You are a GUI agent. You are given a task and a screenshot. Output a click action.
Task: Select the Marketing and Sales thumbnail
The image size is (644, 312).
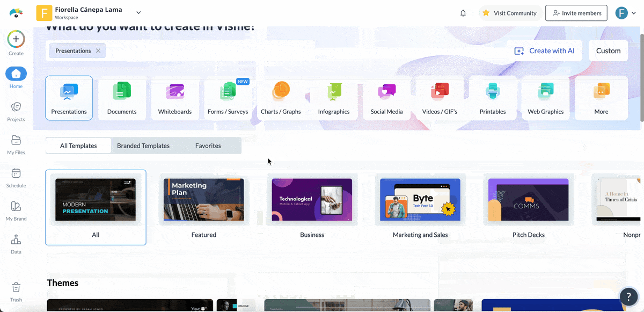click(x=420, y=200)
